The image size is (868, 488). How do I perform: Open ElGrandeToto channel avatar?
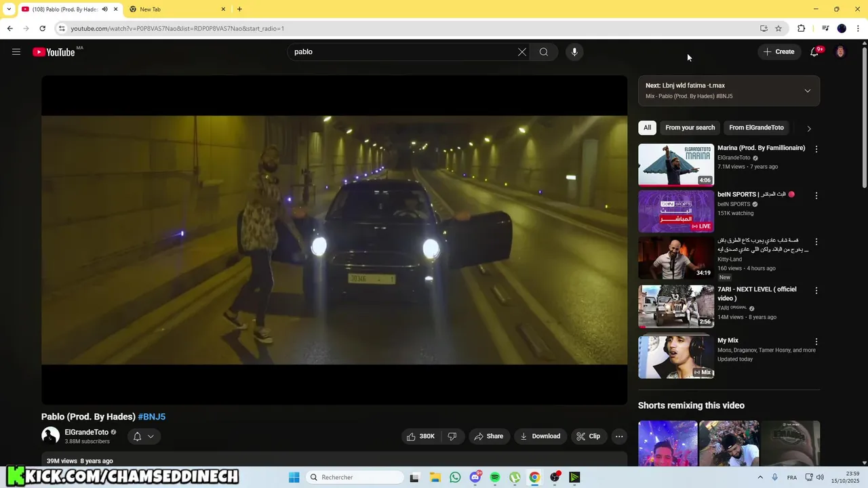[50, 436]
